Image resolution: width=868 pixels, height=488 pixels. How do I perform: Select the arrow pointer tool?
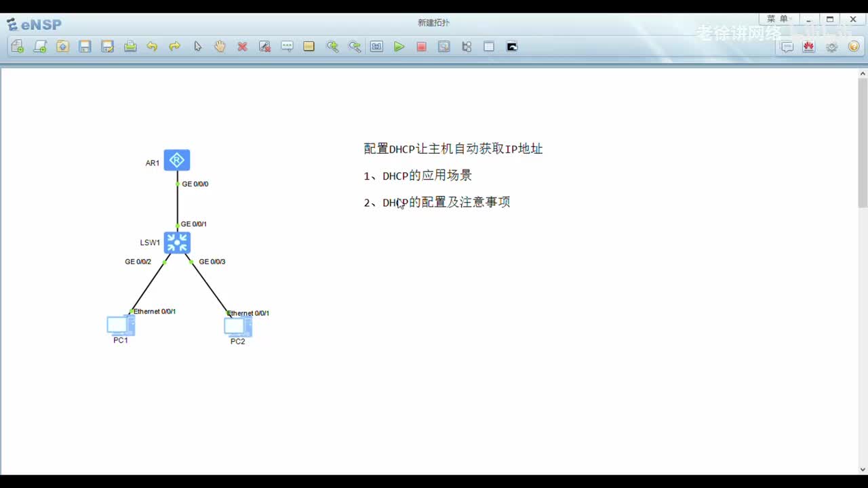point(197,47)
